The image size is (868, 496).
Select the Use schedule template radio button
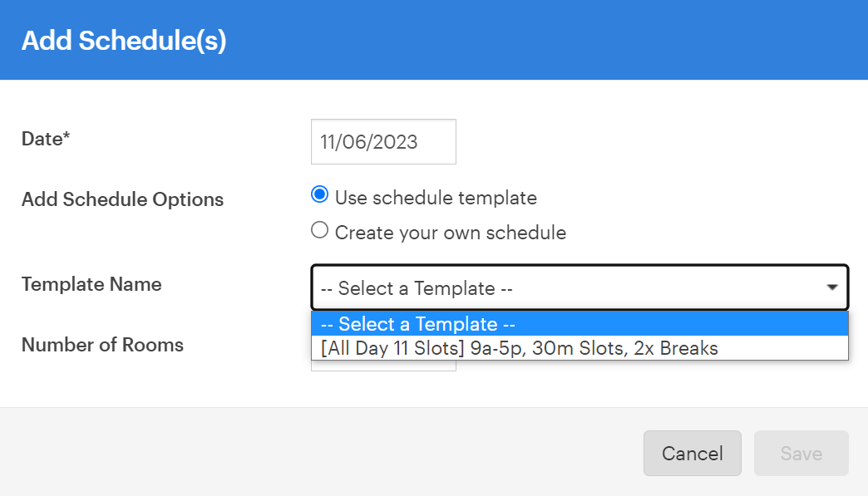tap(319, 194)
